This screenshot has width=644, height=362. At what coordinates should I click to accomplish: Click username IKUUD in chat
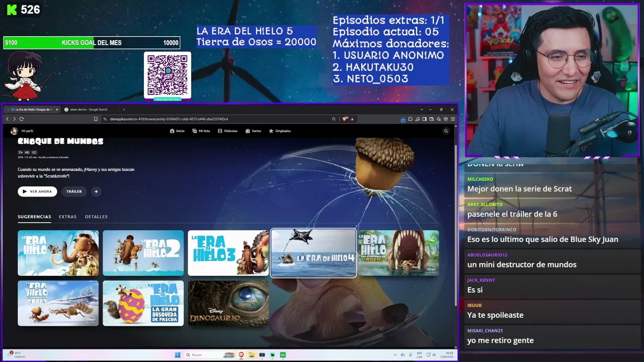pyautogui.click(x=474, y=305)
